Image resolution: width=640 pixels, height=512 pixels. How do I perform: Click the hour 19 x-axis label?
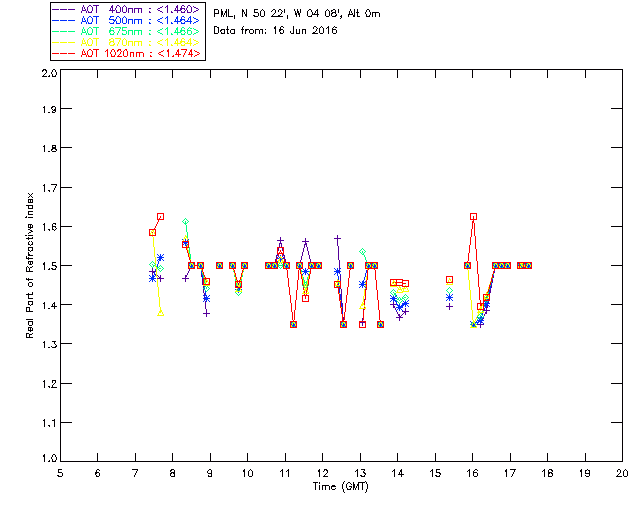pyautogui.click(x=585, y=473)
